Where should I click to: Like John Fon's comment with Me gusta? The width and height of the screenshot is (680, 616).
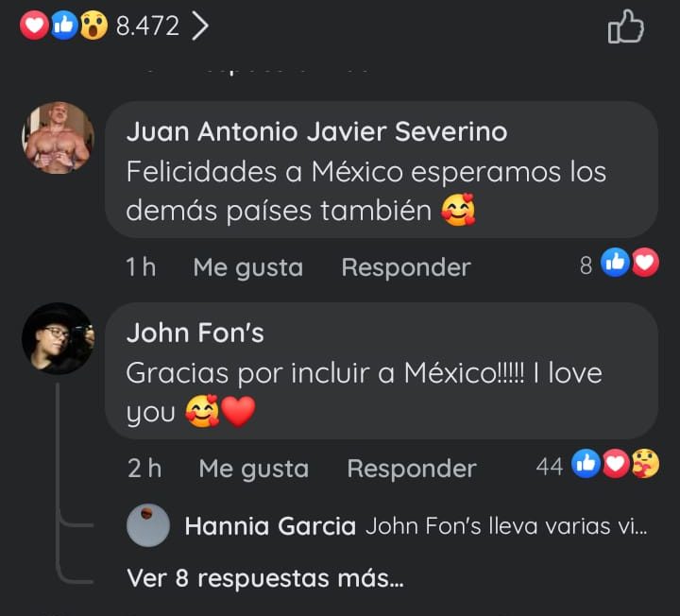point(254,469)
